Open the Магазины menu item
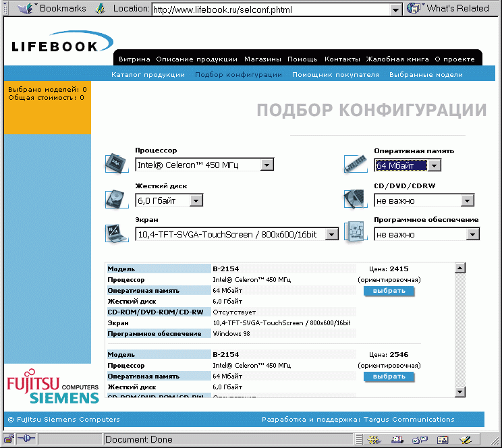 262,59
